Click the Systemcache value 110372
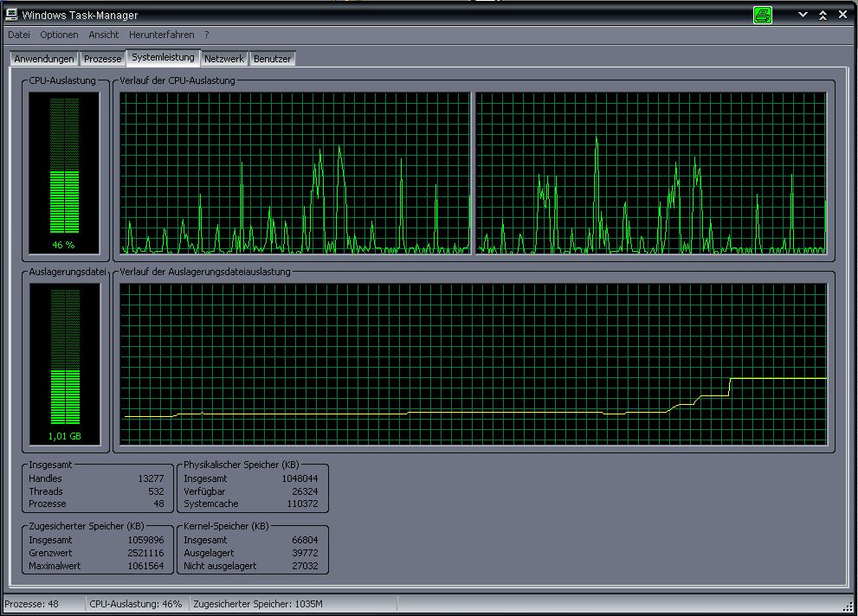This screenshot has width=858, height=616. coord(303,504)
